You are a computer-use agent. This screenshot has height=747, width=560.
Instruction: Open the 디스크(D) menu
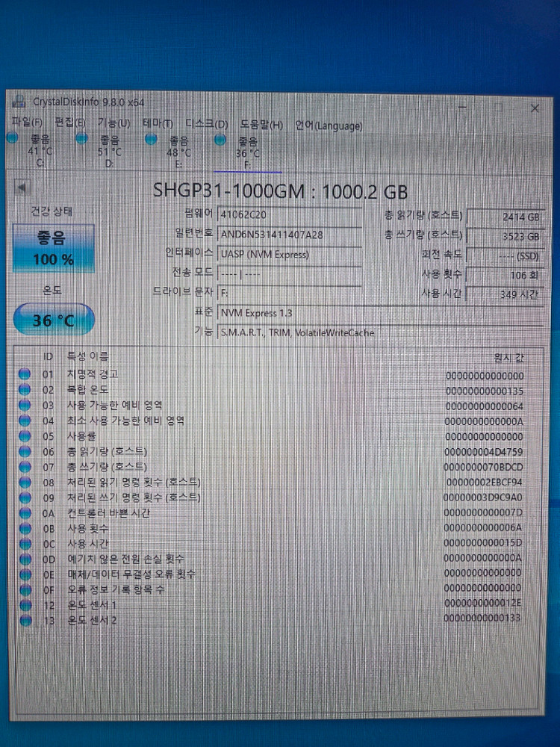click(207, 124)
